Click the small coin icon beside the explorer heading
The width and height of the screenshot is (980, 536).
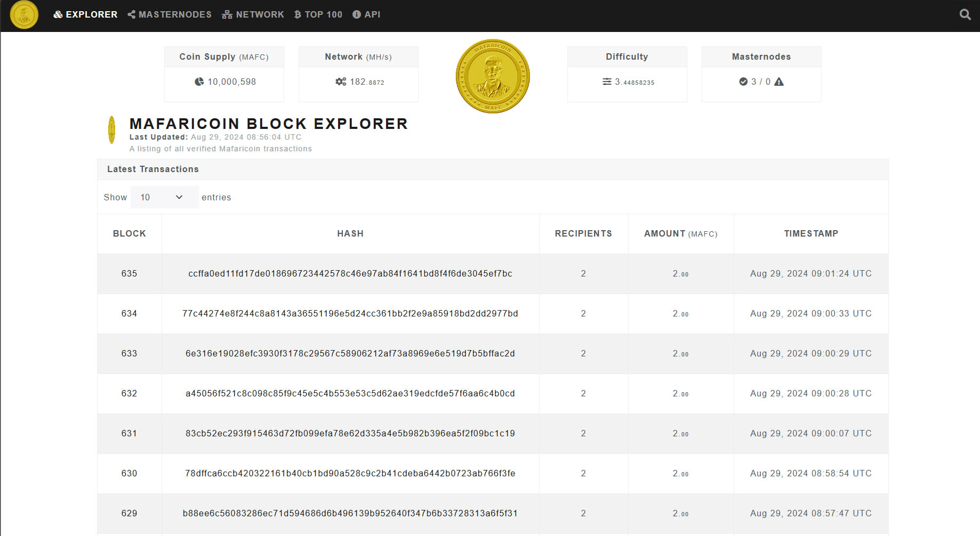(x=112, y=129)
